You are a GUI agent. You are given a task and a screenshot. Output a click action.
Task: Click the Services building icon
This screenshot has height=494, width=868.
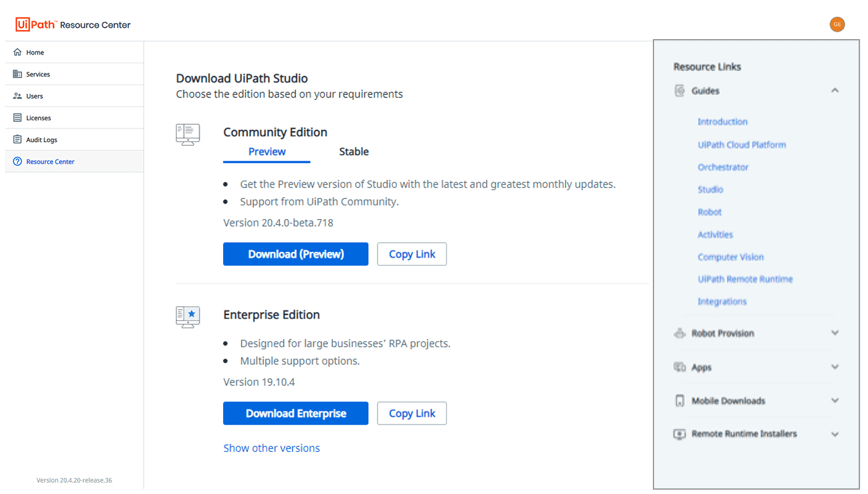tap(17, 74)
